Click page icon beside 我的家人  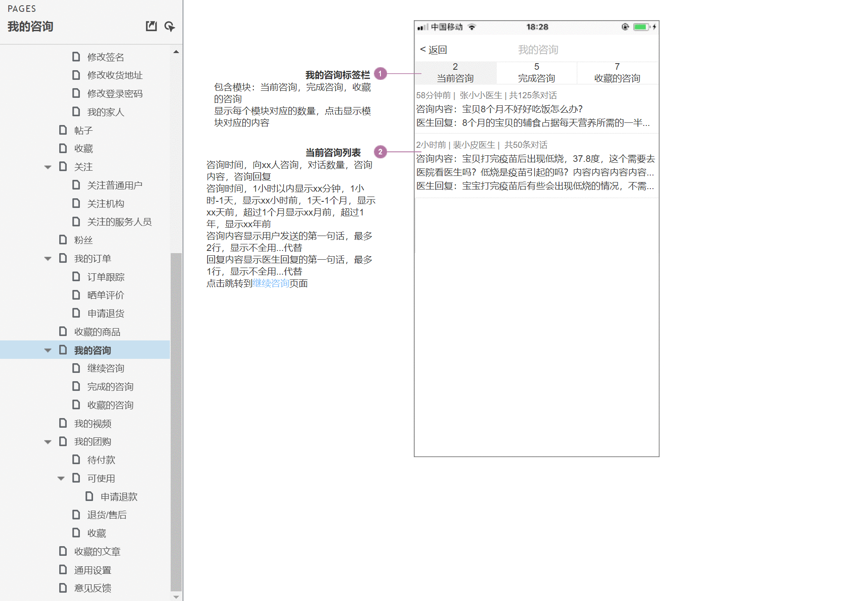(x=76, y=112)
